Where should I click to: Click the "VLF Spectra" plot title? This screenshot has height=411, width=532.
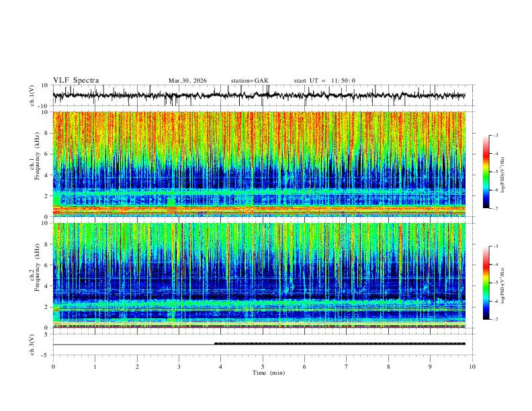click(x=76, y=81)
